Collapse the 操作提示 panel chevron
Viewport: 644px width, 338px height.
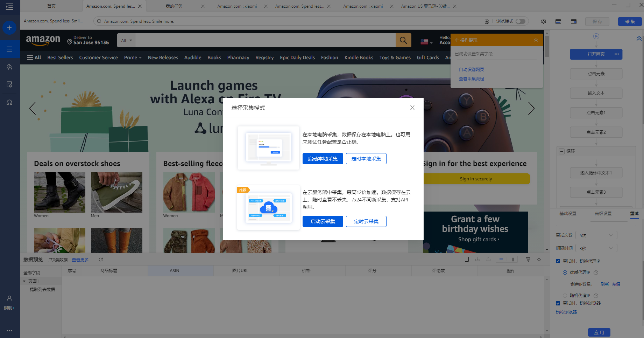[x=536, y=40]
